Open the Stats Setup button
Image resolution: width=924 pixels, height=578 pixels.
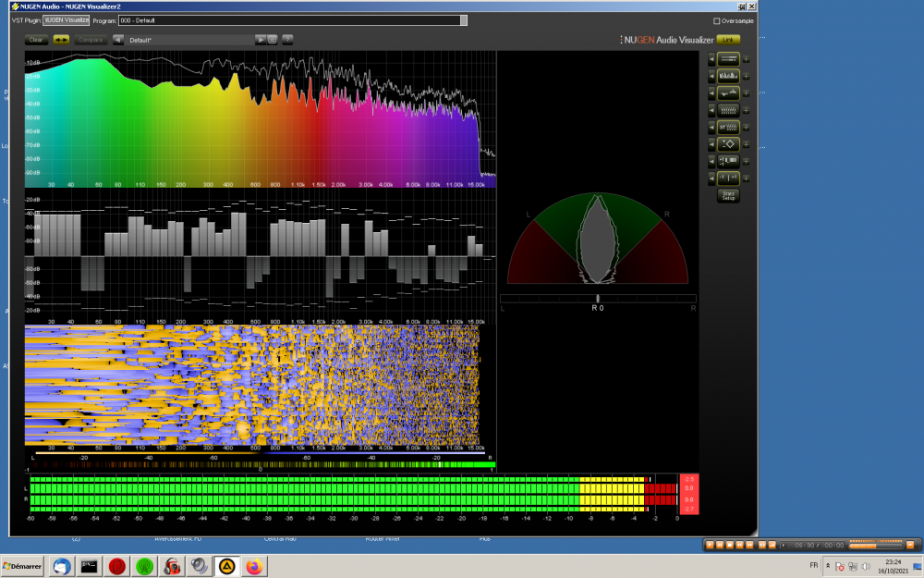[728, 196]
